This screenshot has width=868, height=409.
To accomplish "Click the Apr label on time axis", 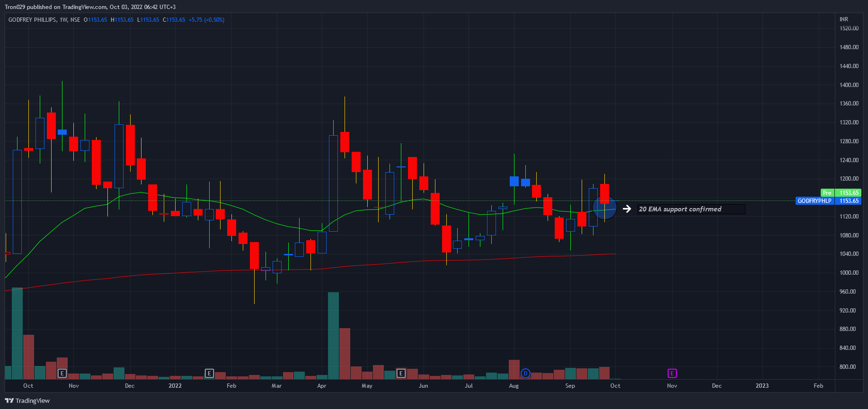I will click(x=322, y=386).
